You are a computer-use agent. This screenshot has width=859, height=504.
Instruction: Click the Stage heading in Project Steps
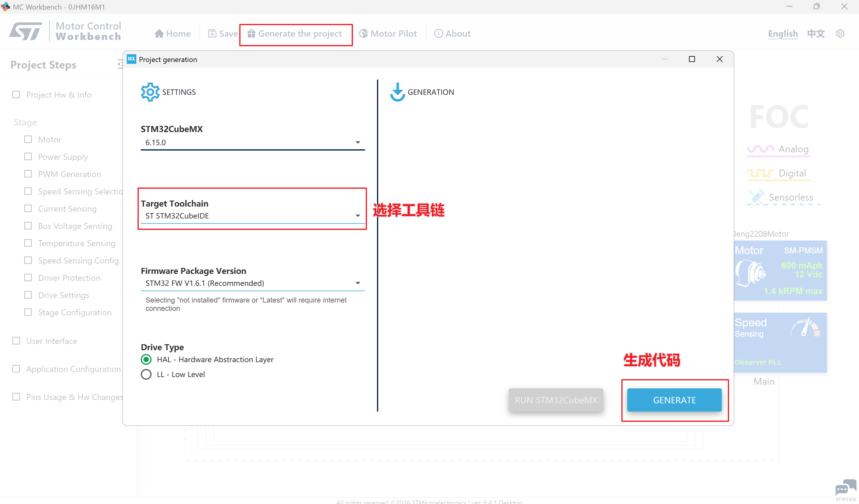point(25,122)
